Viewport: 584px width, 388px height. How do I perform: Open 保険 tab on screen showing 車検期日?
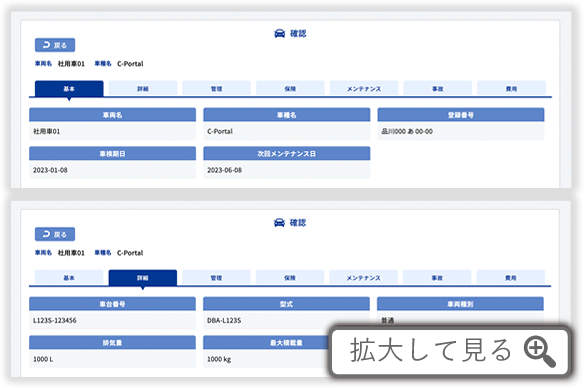click(290, 89)
